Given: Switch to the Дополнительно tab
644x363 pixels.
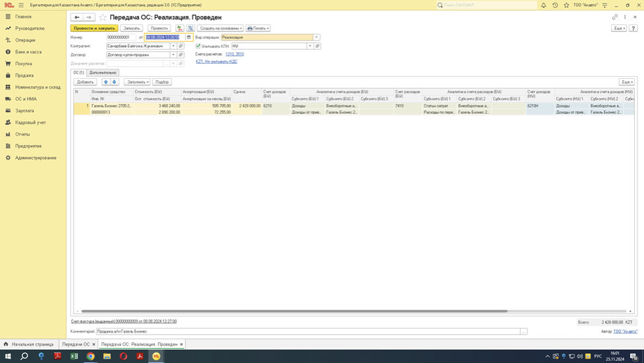Looking at the screenshot, I should click(103, 73).
